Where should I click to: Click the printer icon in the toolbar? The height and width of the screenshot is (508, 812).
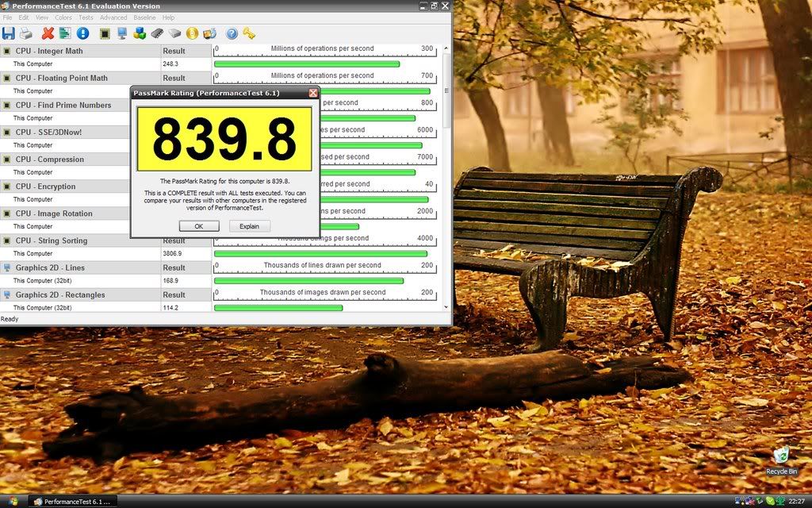(x=26, y=33)
